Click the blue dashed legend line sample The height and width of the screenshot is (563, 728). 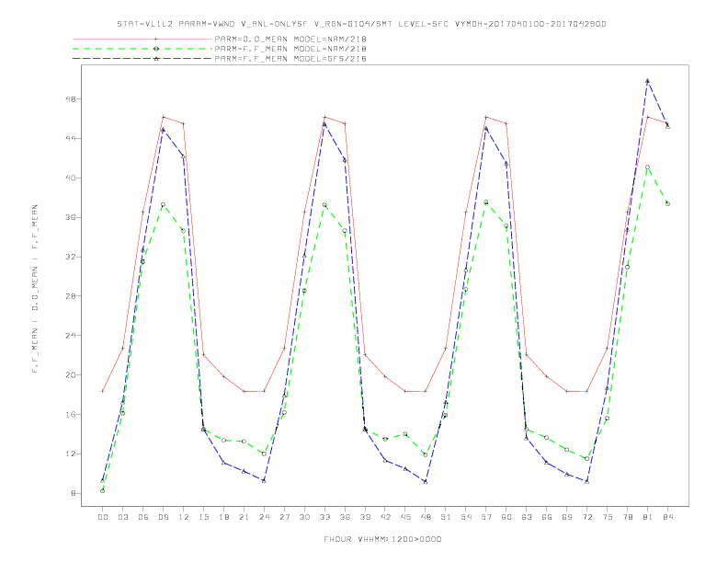pyautogui.click(x=142, y=59)
